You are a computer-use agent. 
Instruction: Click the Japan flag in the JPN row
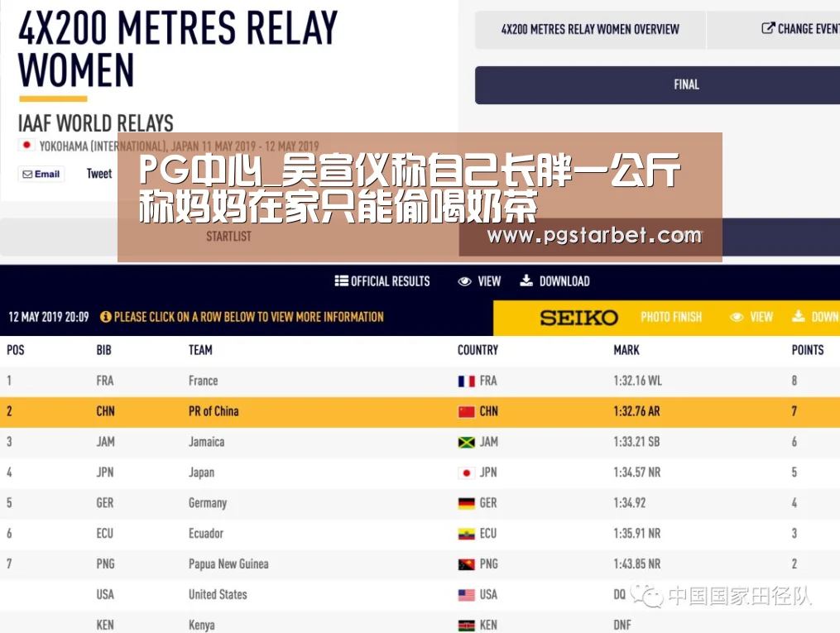click(467, 472)
